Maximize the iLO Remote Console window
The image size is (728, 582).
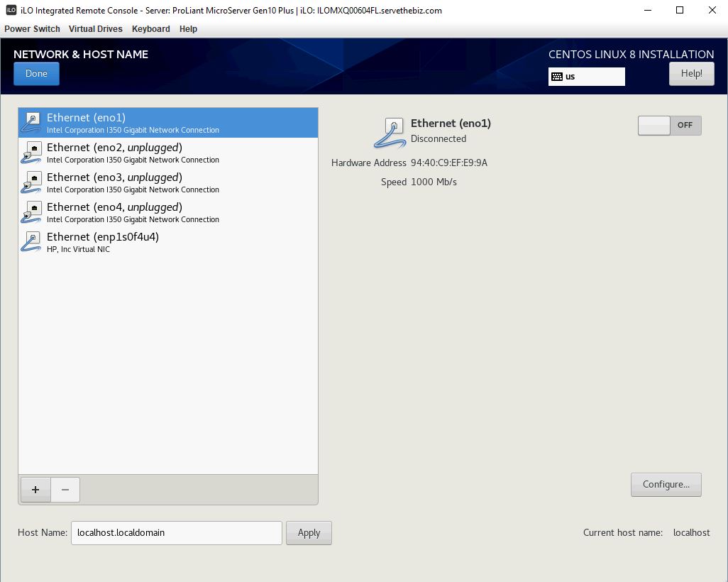pyautogui.click(x=680, y=10)
